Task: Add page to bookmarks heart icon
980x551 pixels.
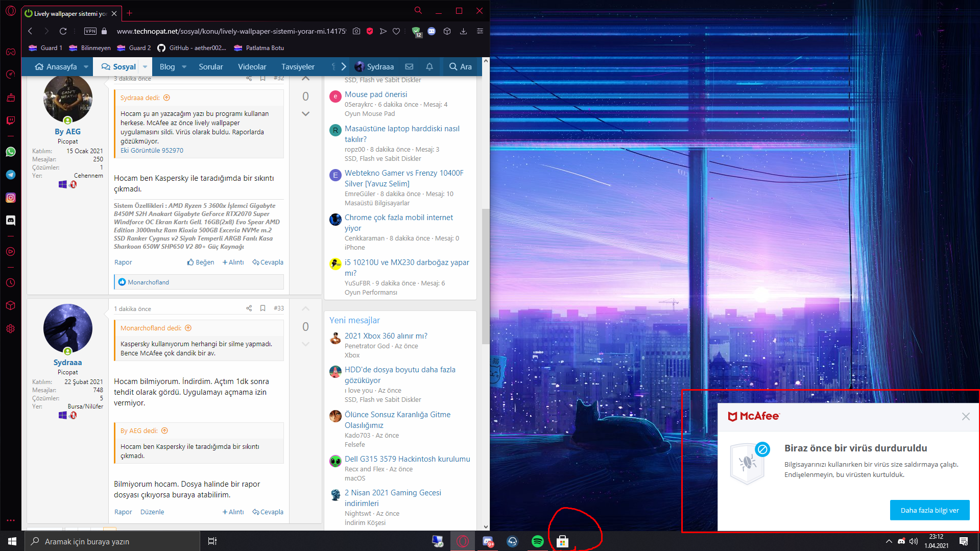Action: point(396,31)
